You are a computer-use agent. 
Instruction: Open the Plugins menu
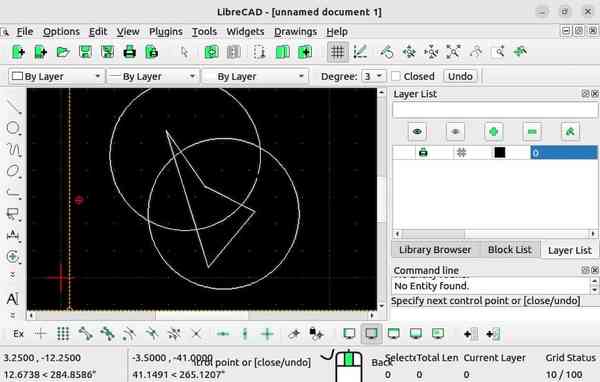[166, 31]
